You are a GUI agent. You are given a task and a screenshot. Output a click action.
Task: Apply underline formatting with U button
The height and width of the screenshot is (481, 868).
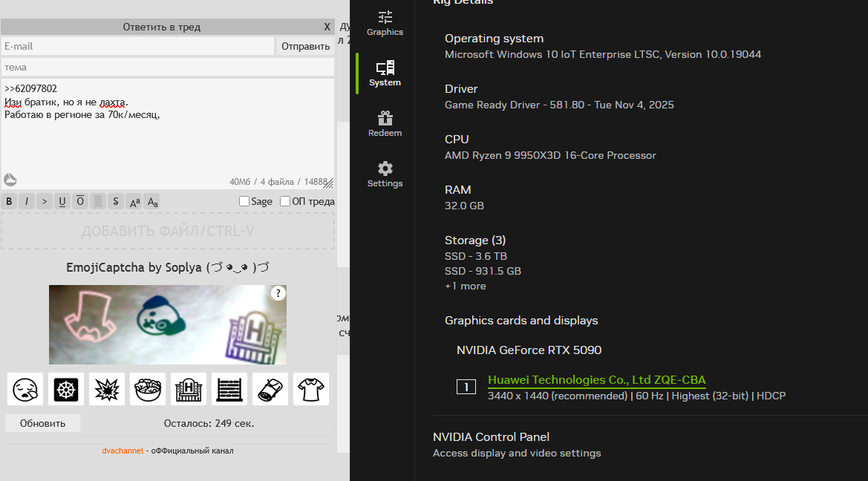point(62,201)
